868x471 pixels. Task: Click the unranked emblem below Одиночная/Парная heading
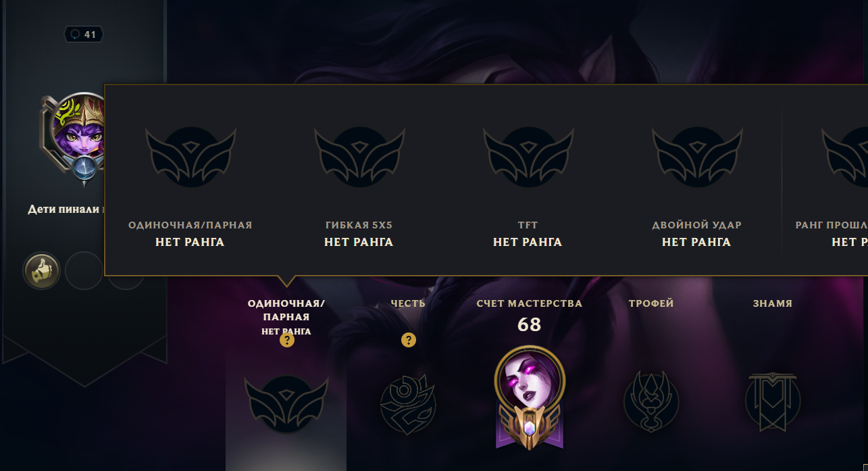point(286,403)
